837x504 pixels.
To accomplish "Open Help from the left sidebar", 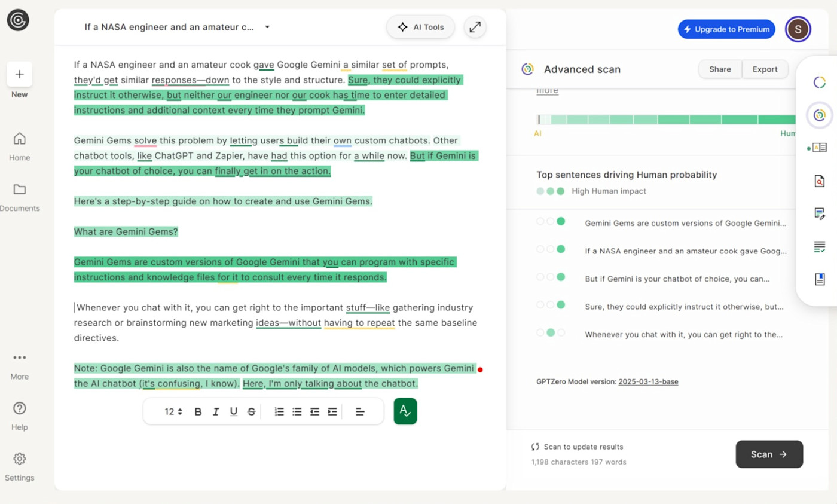I will [20, 416].
